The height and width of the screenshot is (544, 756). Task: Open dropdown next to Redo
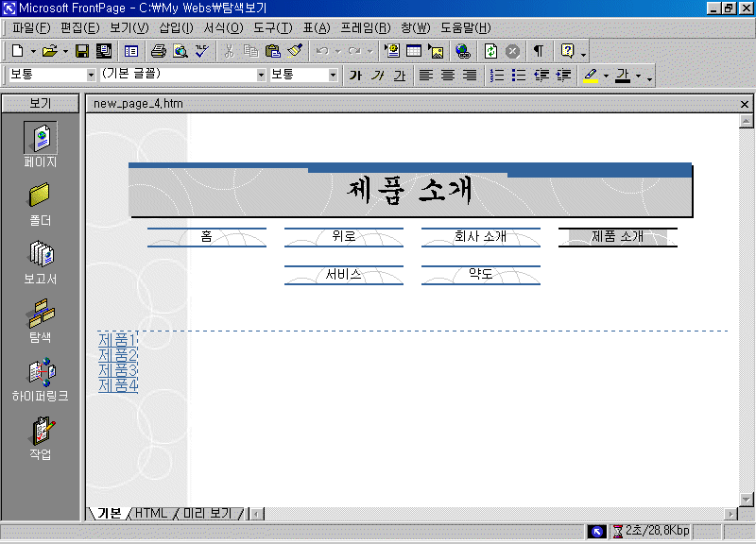tap(369, 51)
